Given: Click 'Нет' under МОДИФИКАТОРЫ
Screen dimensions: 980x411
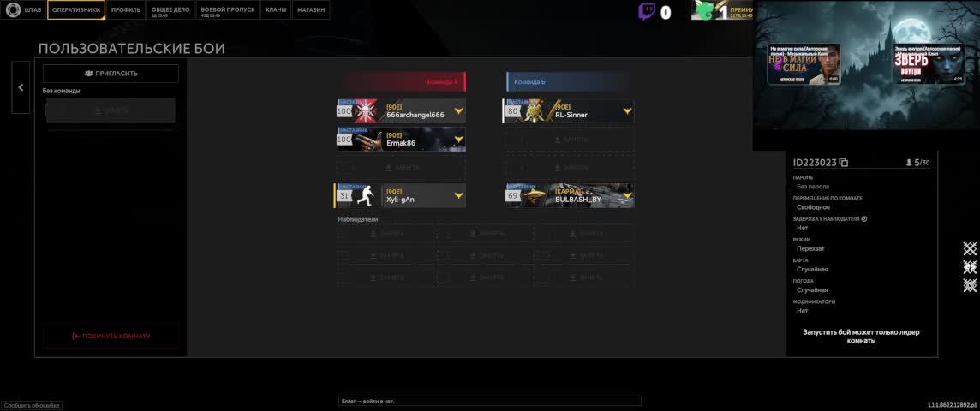Looking at the screenshot, I should tap(802, 311).
